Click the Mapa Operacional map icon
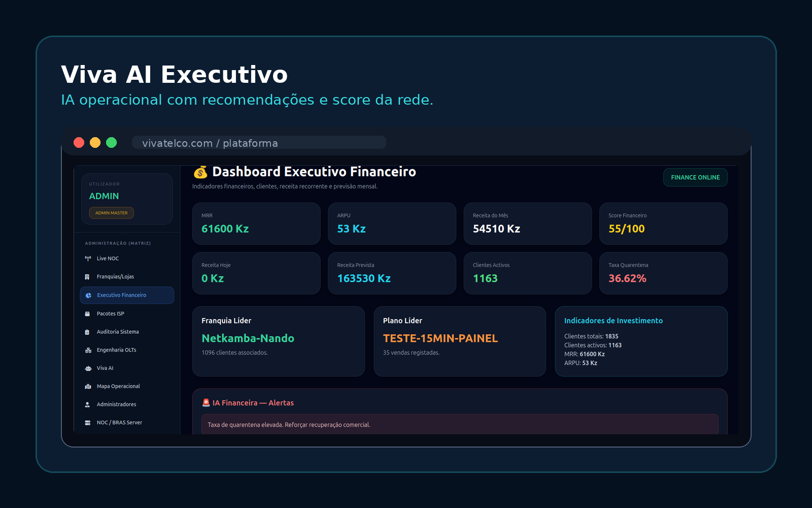 (88, 387)
